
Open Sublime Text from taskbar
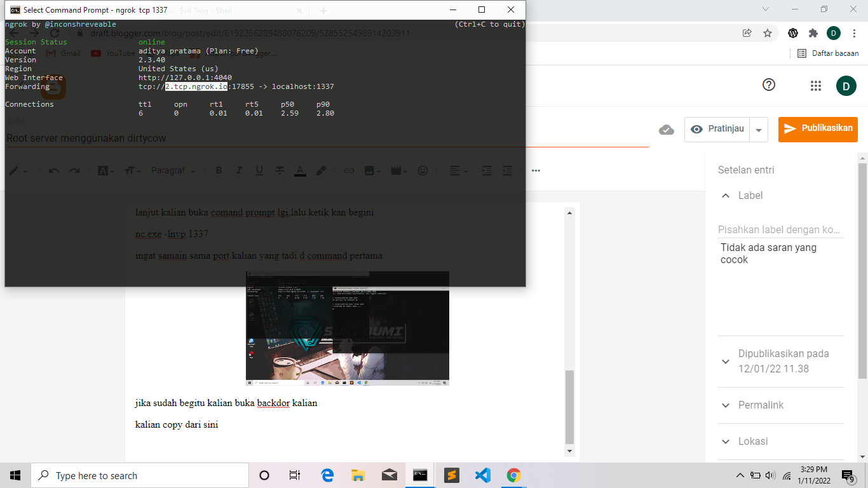[x=452, y=475]
